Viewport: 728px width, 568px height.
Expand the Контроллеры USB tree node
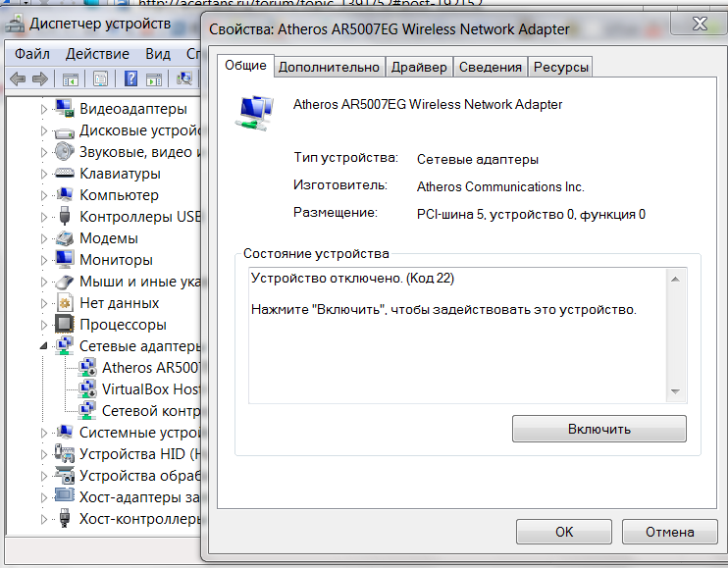pyautogui.click(x=44, y=217)
